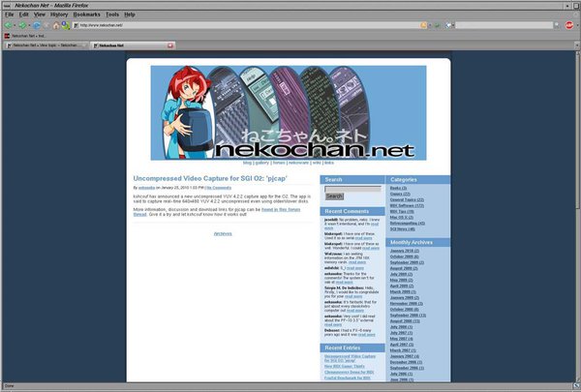Open the Help menu
The image size is (581, 392).
tap(130, 15)
